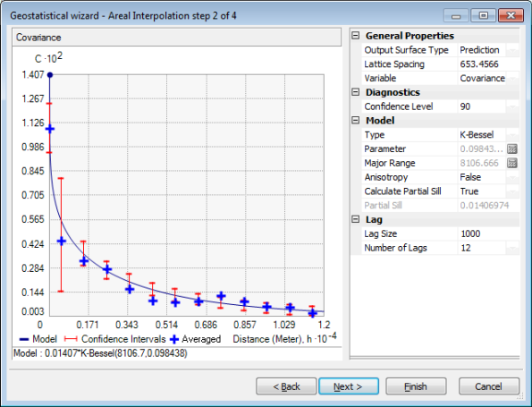
Task: Collapse the General Properties section
Action: point(355,36)
